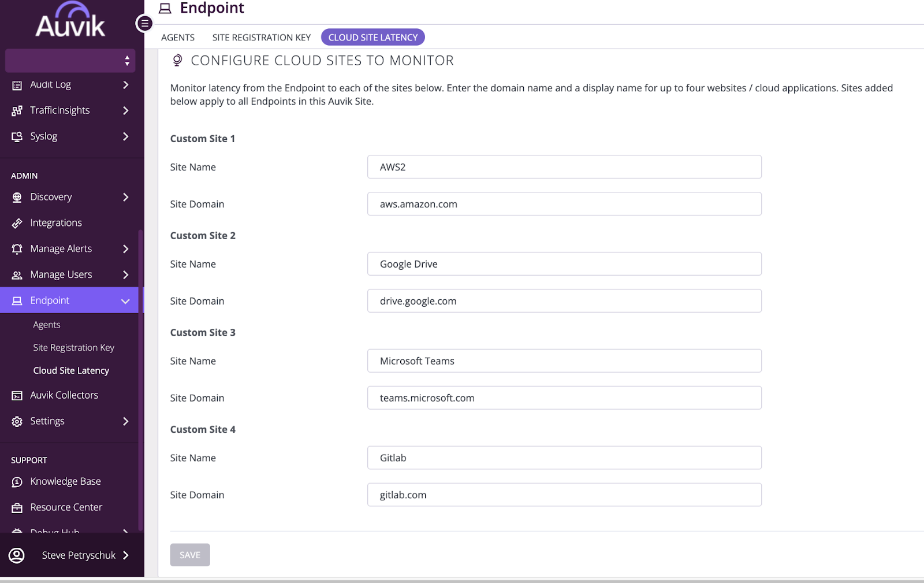The height and width of the screenshot is (583, 924).
Task: Click the Endpoint page header laptop icon
Action: (165, 9)
